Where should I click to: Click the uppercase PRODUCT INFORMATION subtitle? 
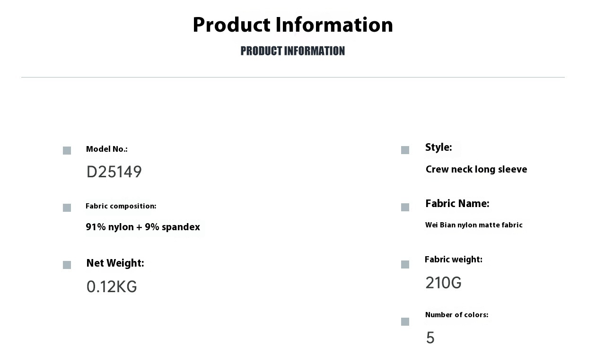pyautogui.click(x=293, y=51)
